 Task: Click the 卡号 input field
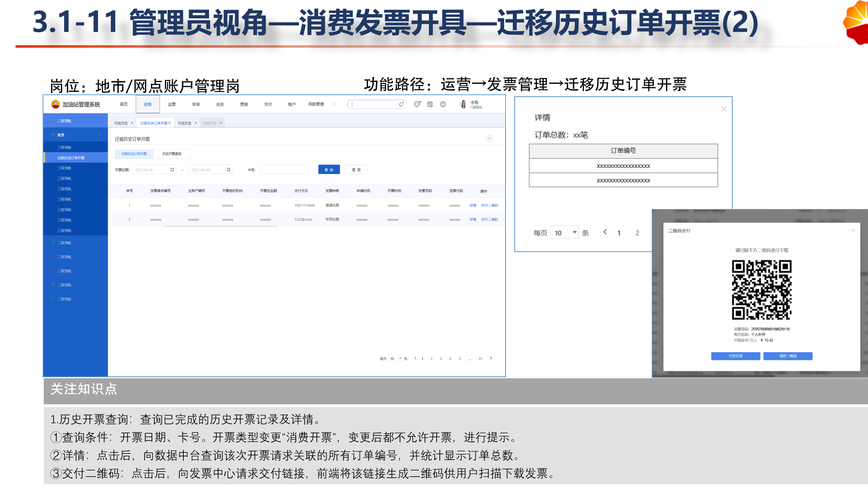284,170
